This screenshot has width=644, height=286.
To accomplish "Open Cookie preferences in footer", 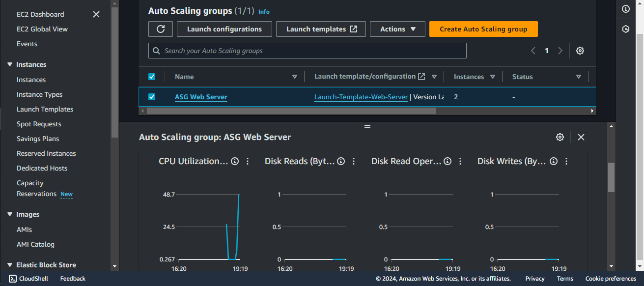I will pos(611,279).
